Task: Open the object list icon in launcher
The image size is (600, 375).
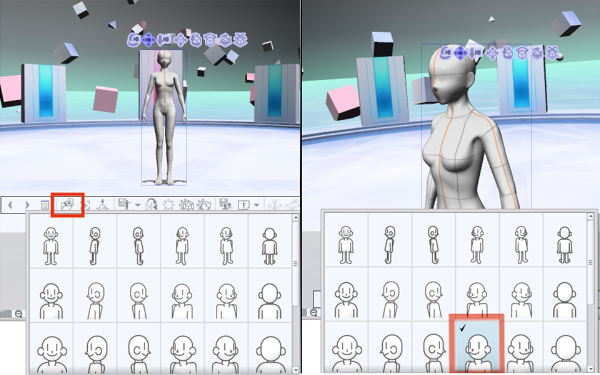Action: (x=45, y=205)
